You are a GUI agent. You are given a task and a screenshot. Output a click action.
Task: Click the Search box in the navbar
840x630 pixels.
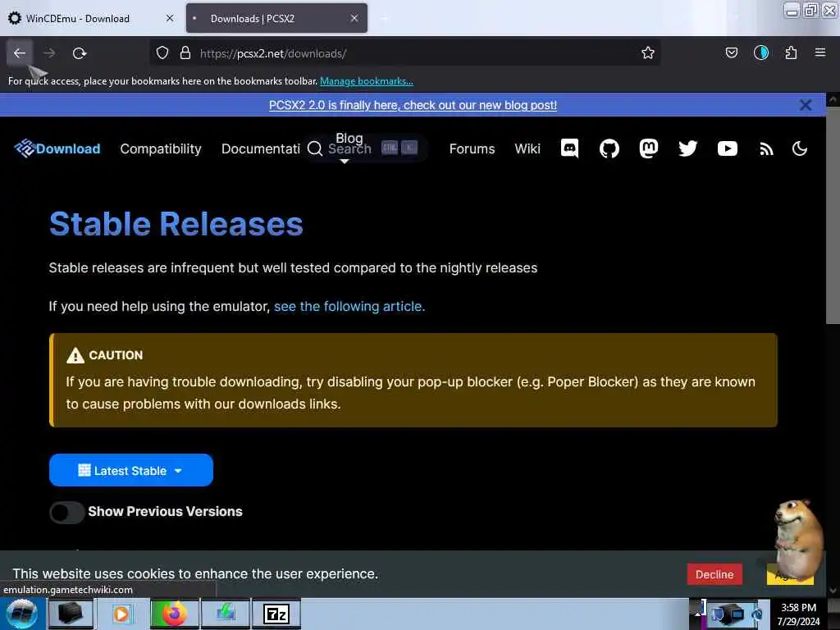pyautogui.click(x=364, y=148)
